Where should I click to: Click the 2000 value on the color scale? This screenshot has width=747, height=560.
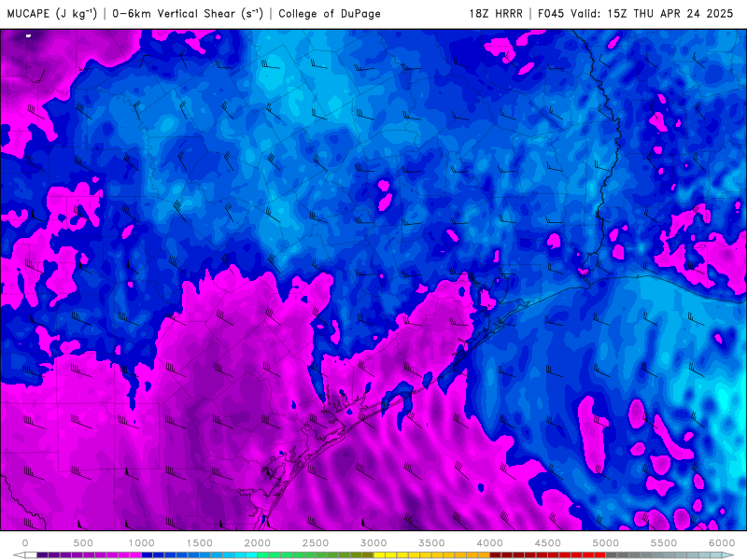pos(258,543)
